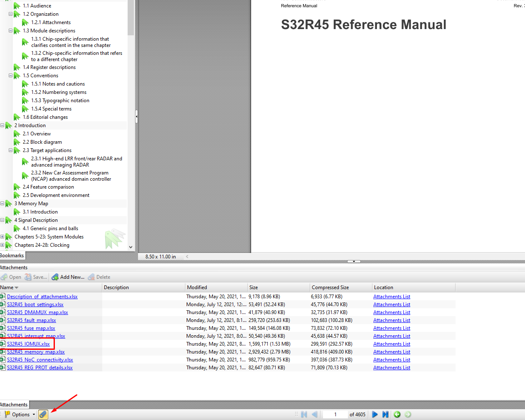Select the Attachments tab at bottom left
Image resolution: width=525 pixels, height=420 pixels.
[14, 404]
